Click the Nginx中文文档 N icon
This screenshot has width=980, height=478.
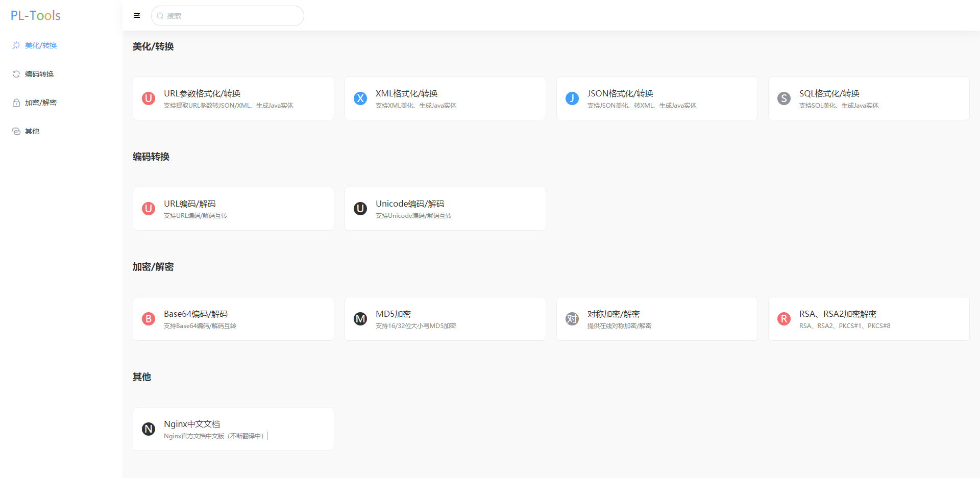[x=148, y=429]
